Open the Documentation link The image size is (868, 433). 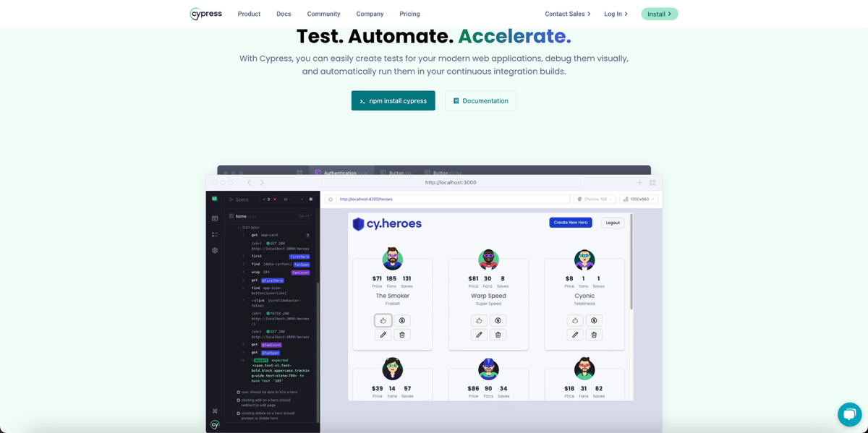coord(480,100)
